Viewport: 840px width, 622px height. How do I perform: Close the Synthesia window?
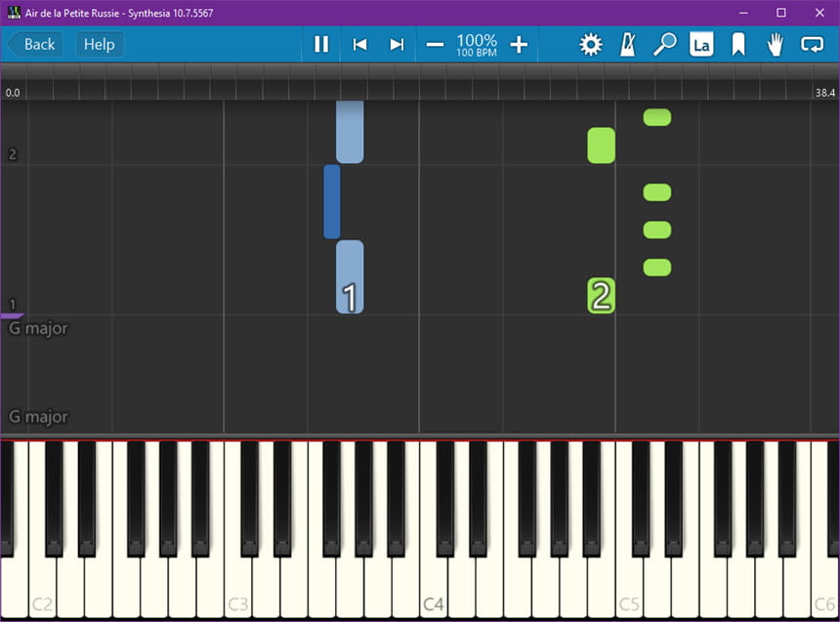tap(819, 13)
